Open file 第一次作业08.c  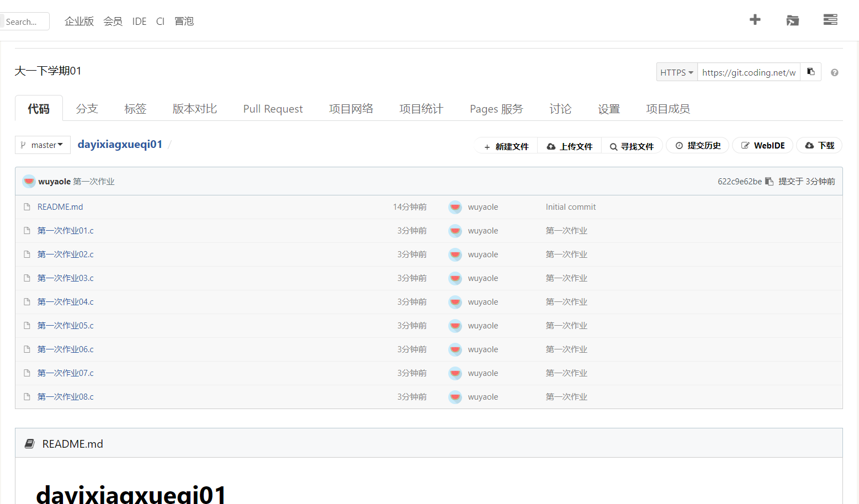[66, 397]
